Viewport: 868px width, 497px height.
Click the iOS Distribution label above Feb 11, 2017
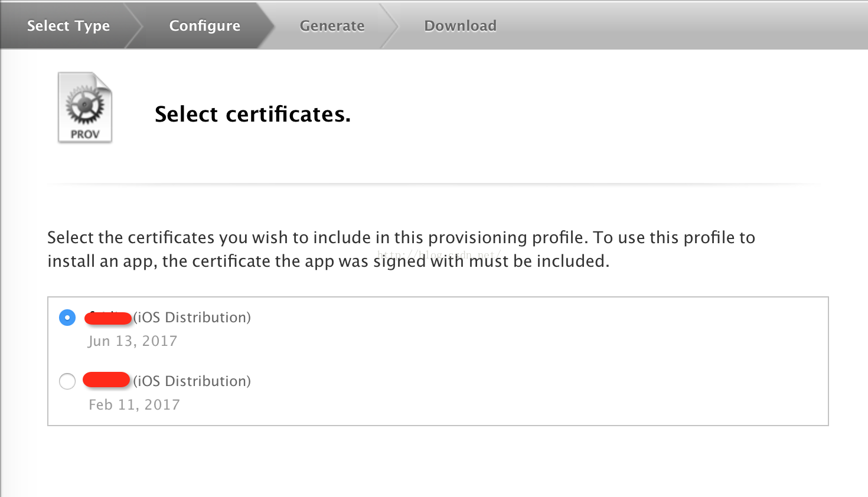tap(192, 381)
